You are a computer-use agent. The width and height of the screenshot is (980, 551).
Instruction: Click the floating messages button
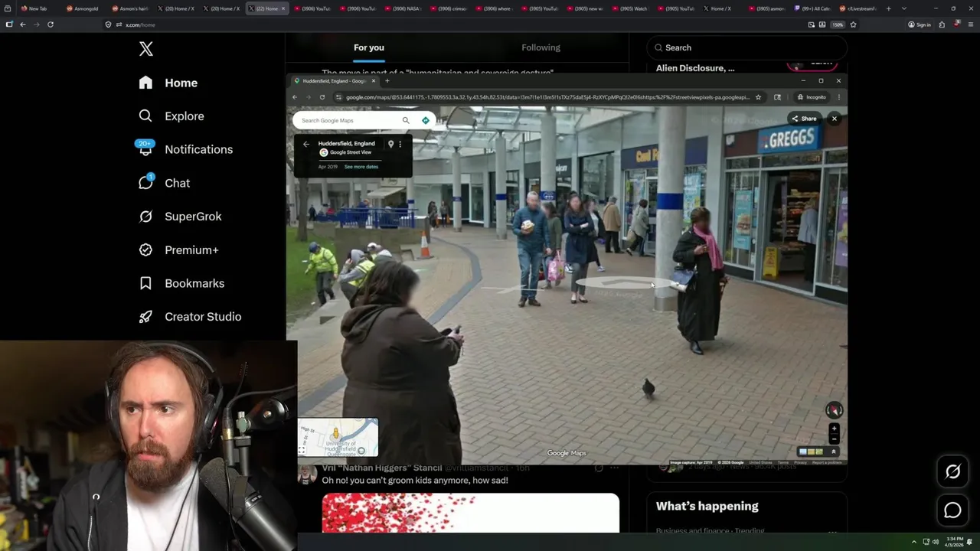click(952, 510)
